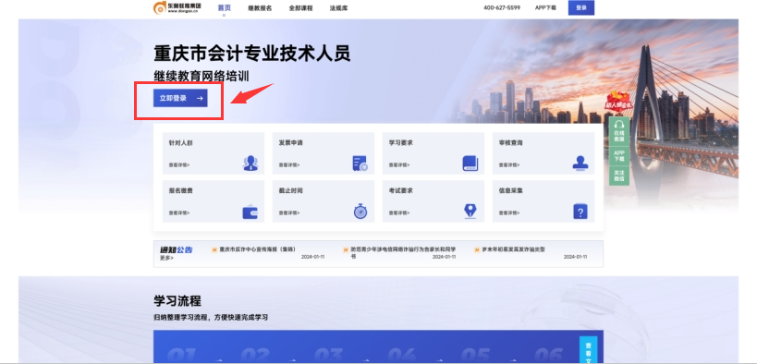Click the 发票申请 card title
The image size is (757, 364).
point(291,143)
